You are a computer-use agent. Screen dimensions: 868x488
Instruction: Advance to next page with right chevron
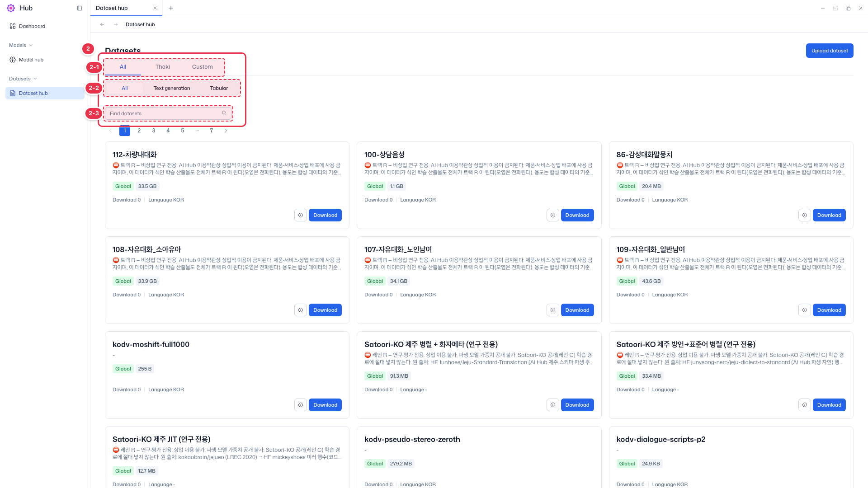(226, 131)
